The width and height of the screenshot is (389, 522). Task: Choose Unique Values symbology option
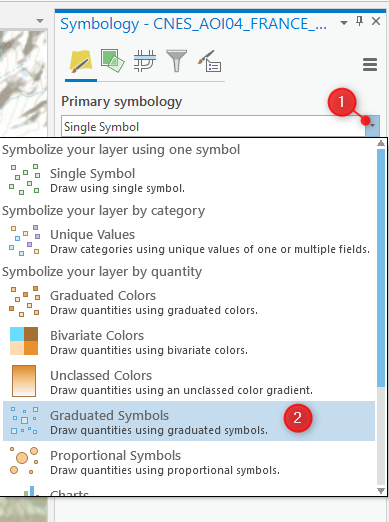point(189,241)
